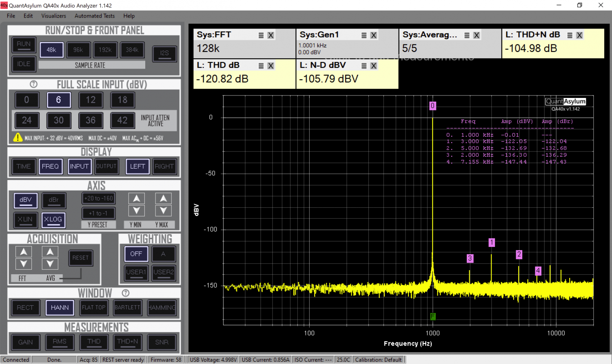The width and height of the screenshot is (612, 364).
Task: Open the THD+N measurement button
Action: (x=128, y=342)
